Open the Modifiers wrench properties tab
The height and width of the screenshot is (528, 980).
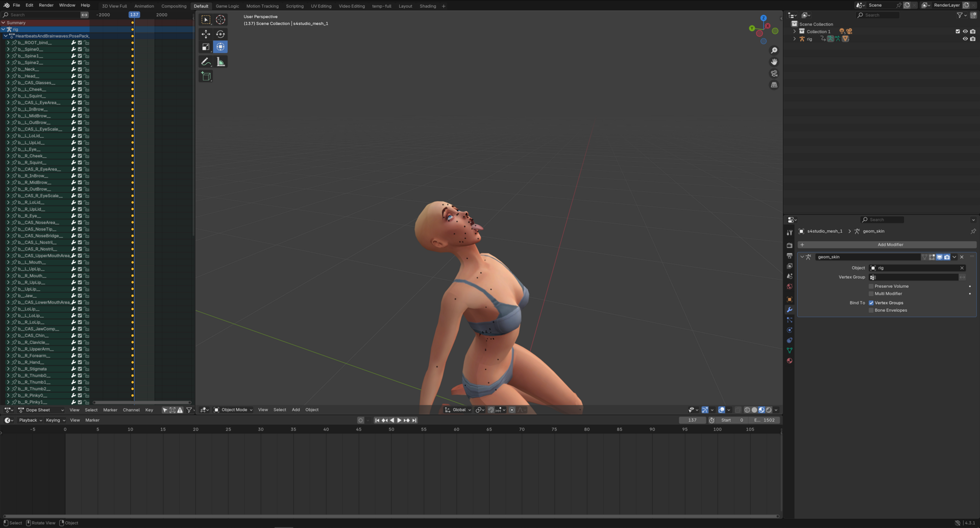tap(790, 310)
